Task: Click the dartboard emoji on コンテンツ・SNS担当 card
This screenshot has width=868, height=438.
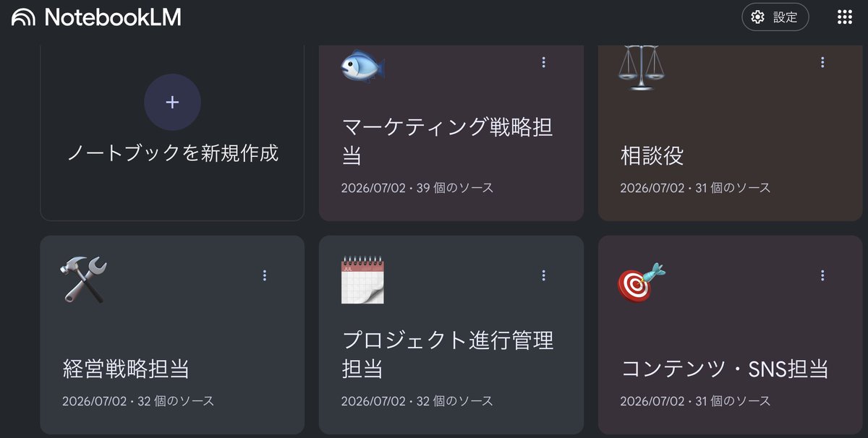Action: 641,282
